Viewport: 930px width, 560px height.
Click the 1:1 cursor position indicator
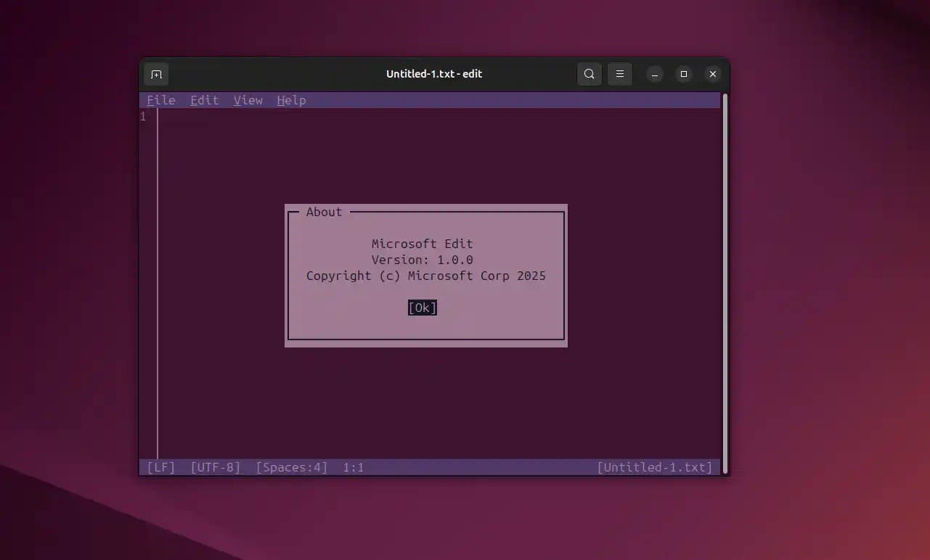click(x=353, y=466)
